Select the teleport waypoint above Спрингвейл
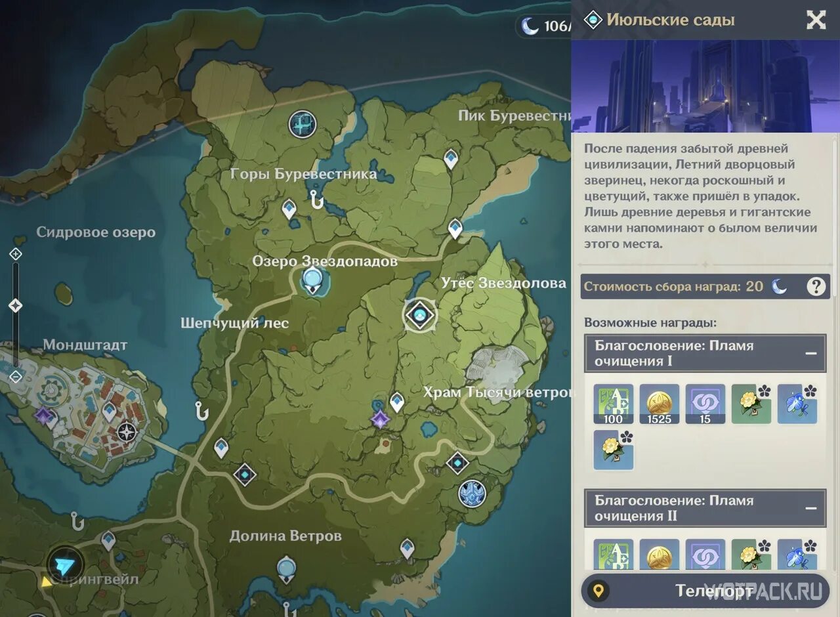Viewport: 840px width, 617px height. point(108,541)
